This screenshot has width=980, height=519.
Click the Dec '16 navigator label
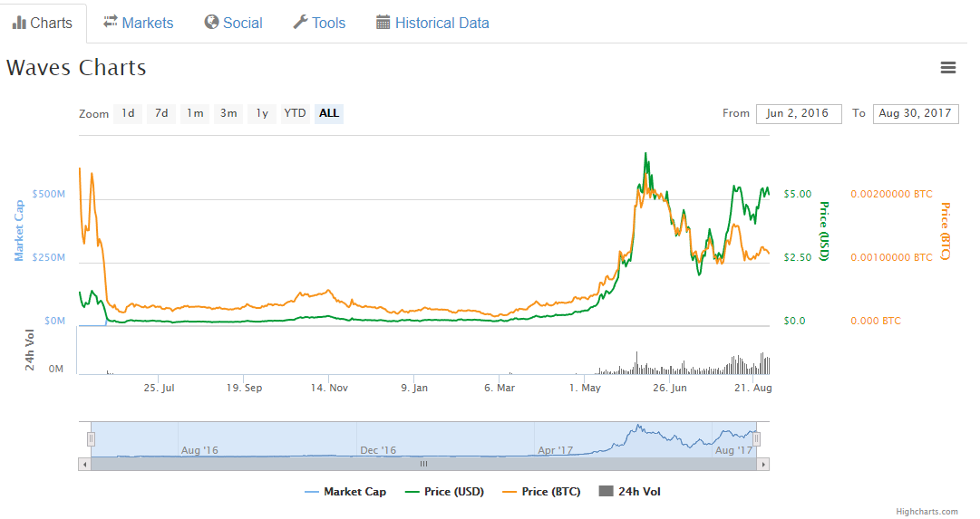[378, 450]
